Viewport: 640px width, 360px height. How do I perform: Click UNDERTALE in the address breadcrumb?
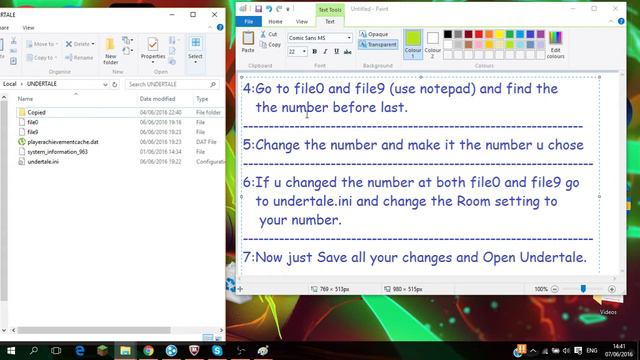tap(42, 84)
